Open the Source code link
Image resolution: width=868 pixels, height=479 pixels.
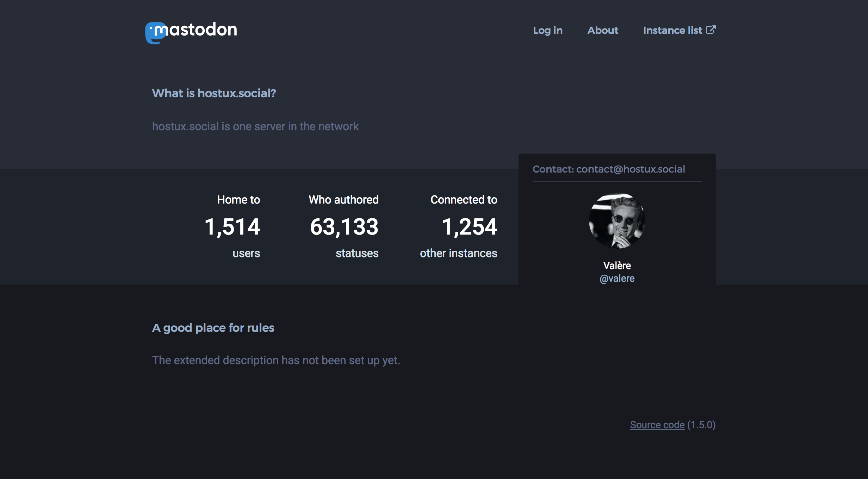[x=657, y=425]
